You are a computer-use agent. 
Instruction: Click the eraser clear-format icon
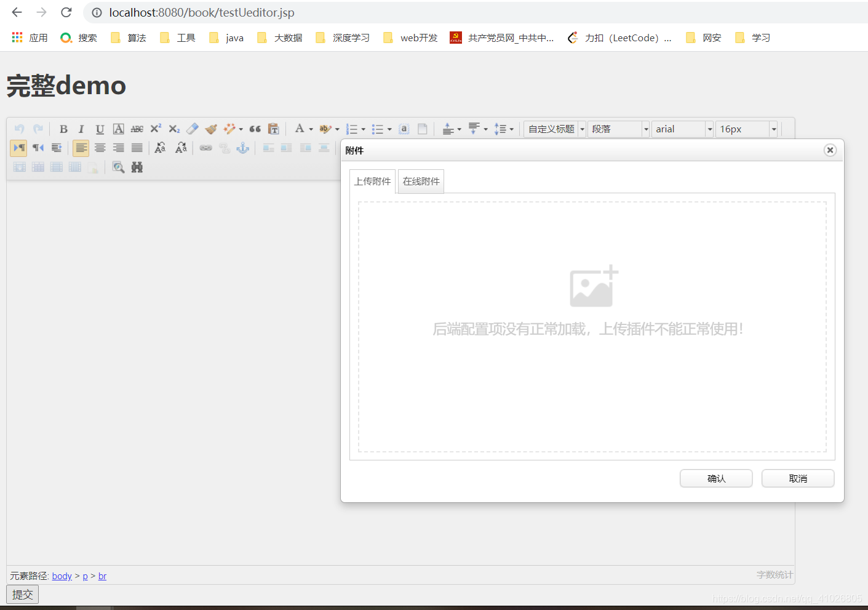[x=193, y=129]
